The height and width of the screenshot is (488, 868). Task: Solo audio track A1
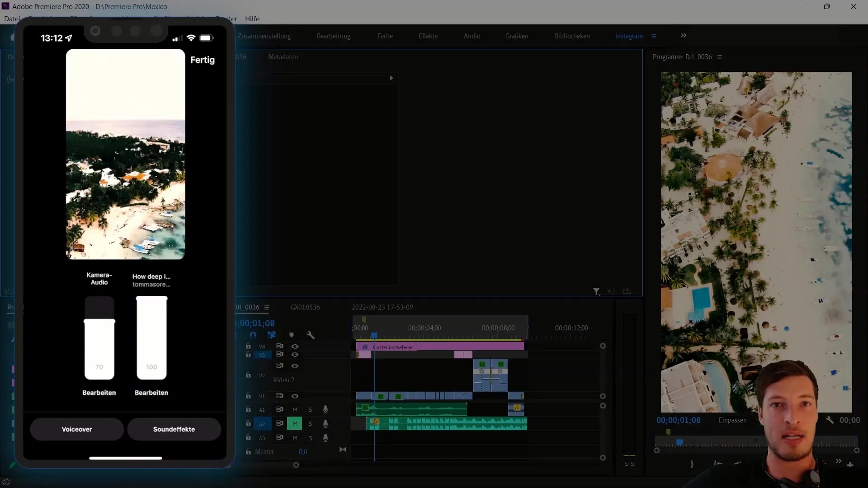point(310,410)
